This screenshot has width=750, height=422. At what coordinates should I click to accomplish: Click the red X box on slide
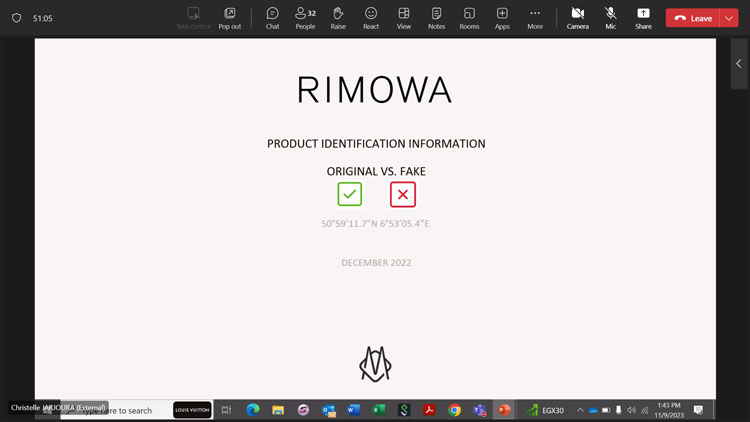pyautogui.click(x=403, y=194)
